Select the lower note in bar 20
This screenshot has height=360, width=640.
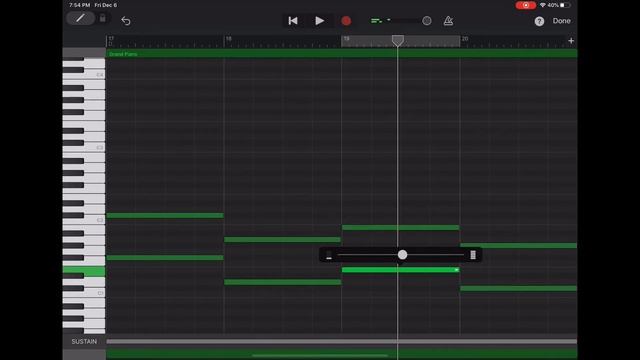(518, 288)
